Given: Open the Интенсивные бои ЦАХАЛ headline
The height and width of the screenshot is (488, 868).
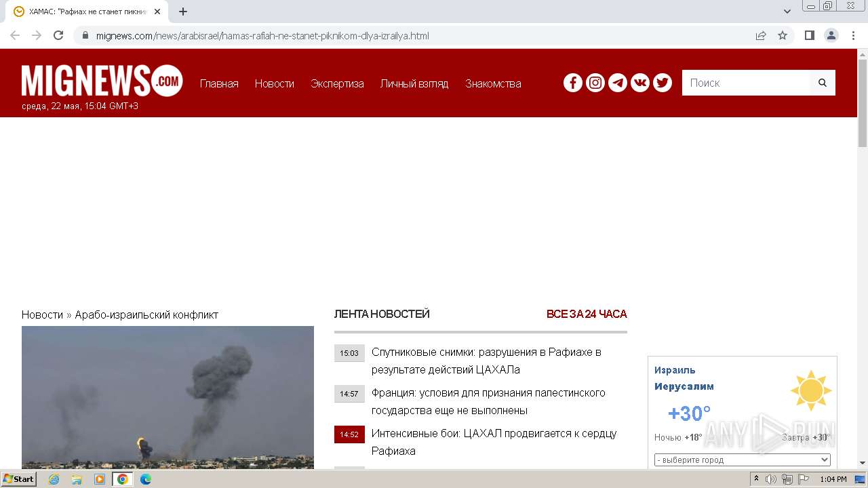Looking at the screenshot, I should (x=494, y=442).
